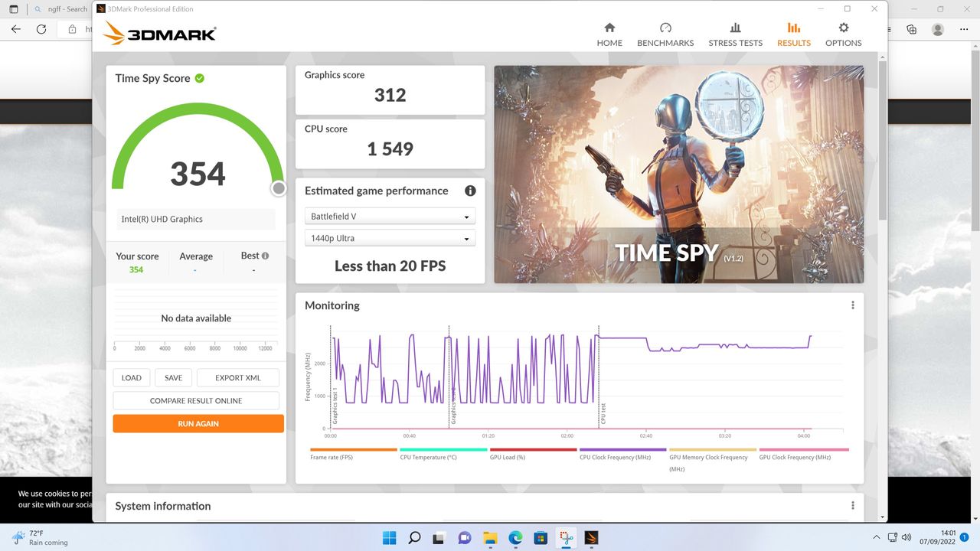Open Task View on the taskbar
This screenshot has height=551, width=980.
(439, 537)
